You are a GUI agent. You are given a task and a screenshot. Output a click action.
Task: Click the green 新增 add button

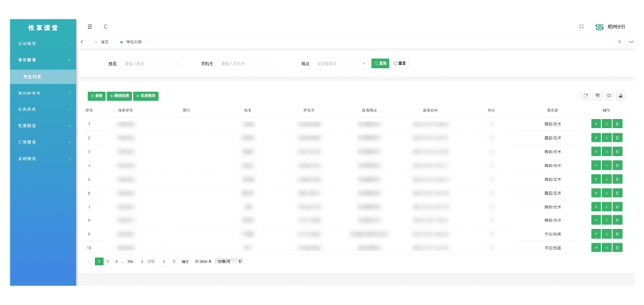(97, 96)
